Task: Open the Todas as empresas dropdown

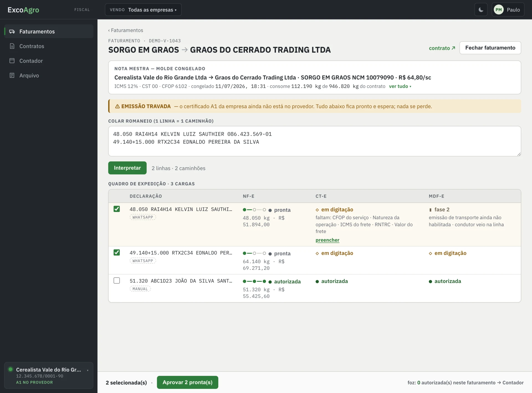Action: point(143,10)
